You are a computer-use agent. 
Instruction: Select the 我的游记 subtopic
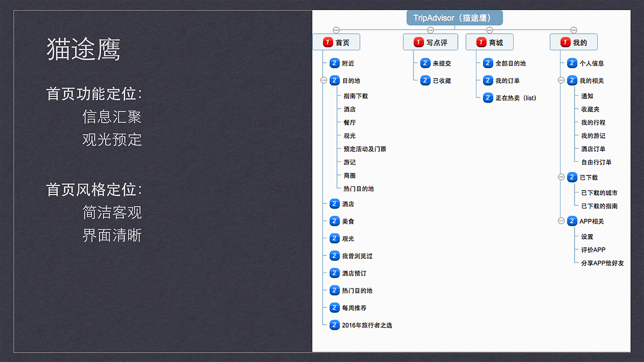[x=593, y=136]
